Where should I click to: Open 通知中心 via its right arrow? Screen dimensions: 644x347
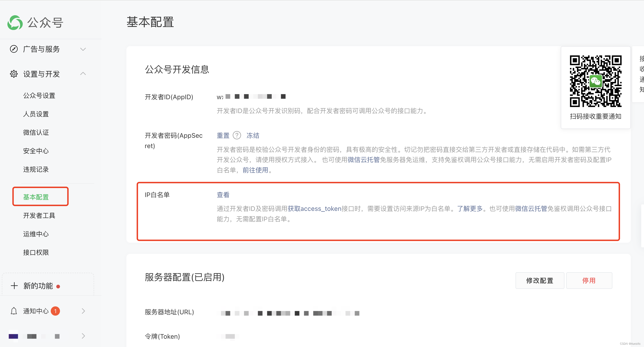[x=83, y=311]
